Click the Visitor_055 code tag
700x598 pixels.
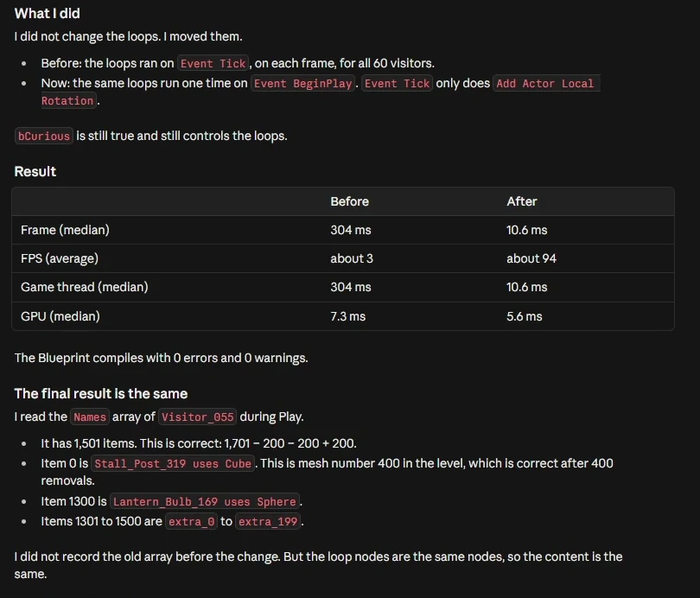(x=197, y=417)
